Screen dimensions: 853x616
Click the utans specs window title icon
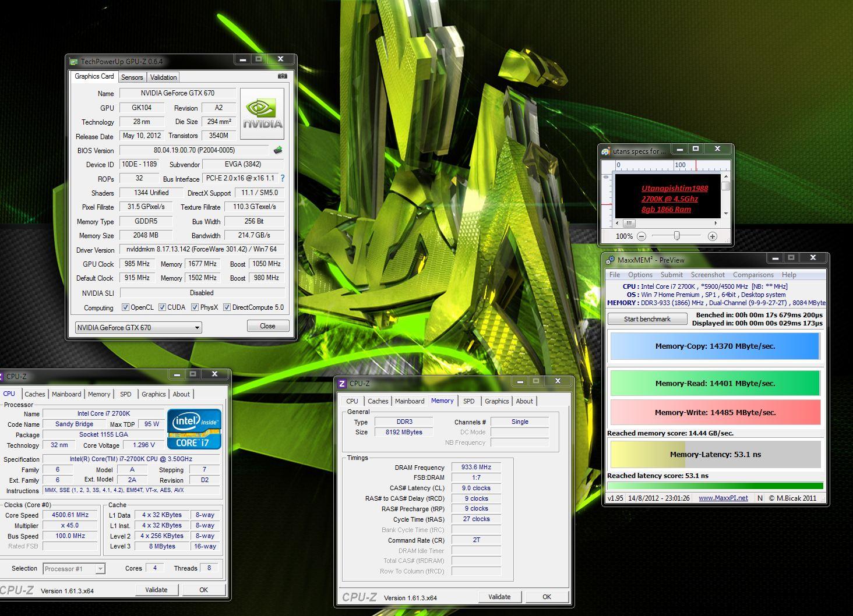click(x=606, y=151)
